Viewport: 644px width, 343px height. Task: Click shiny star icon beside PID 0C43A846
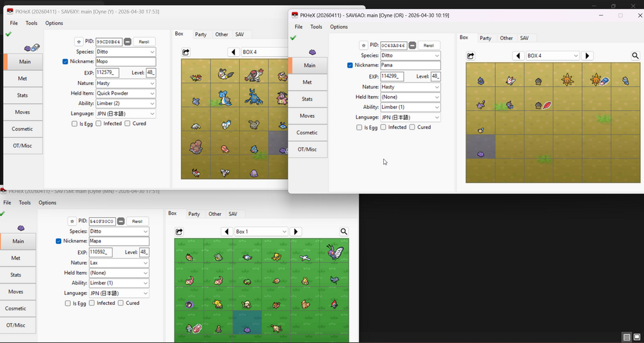363,45
